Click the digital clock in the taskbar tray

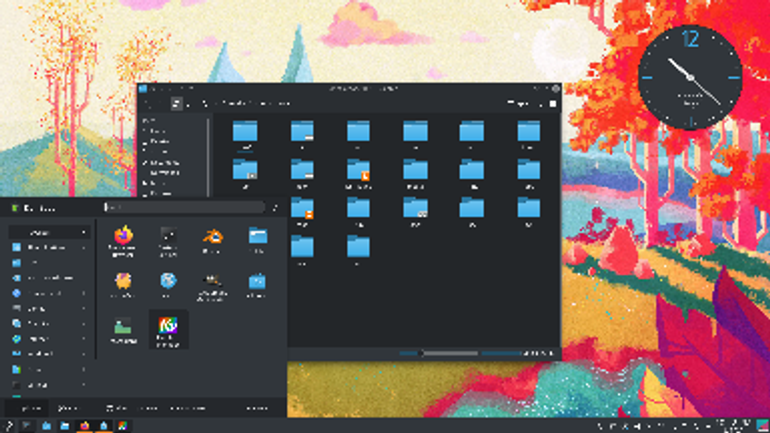click(x=734, y=426)
